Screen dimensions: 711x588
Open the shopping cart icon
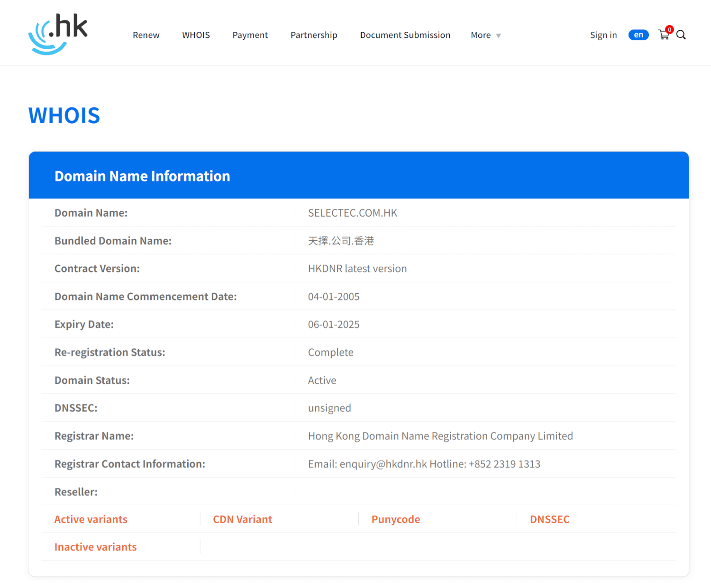664,35
